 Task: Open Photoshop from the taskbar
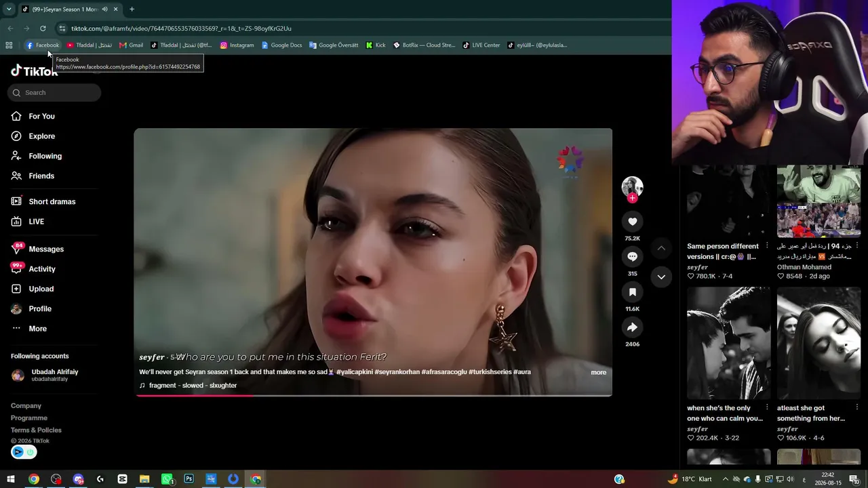point(189,479)
